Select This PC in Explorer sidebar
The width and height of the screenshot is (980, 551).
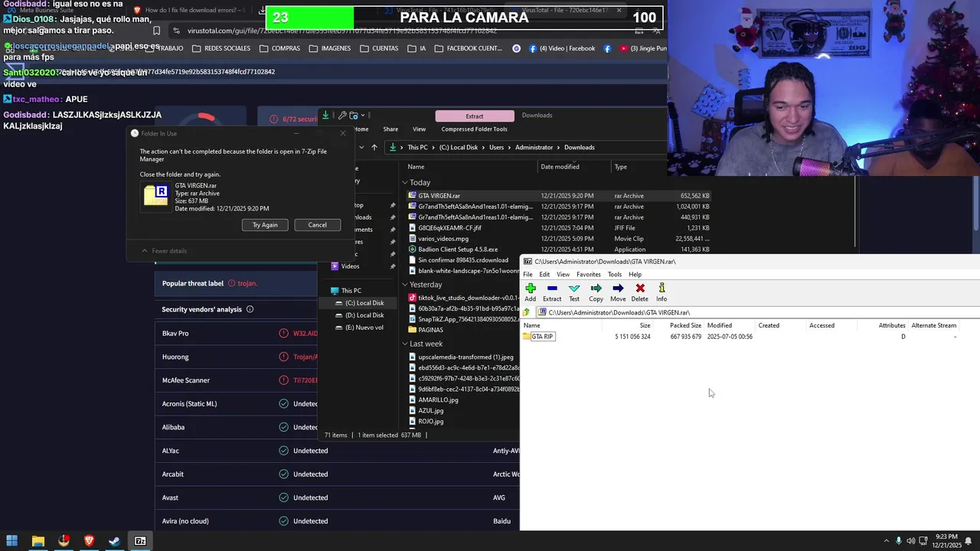351,291
